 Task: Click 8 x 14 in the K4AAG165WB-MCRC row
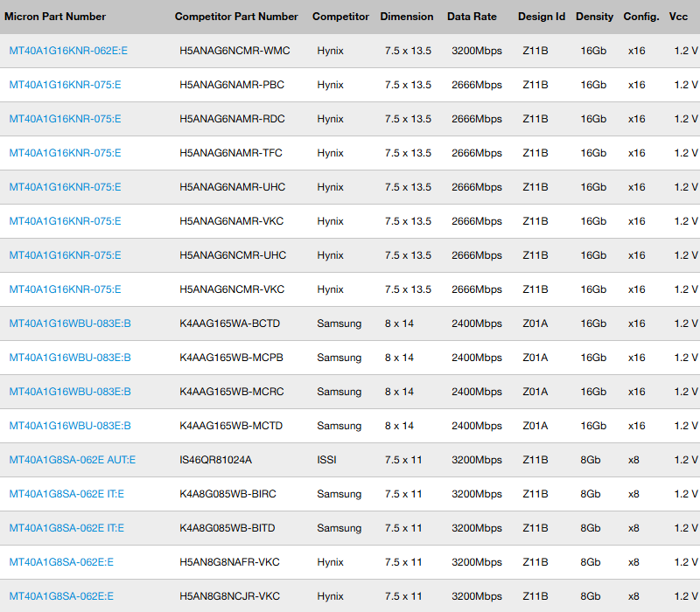click(x=399, y=392)
